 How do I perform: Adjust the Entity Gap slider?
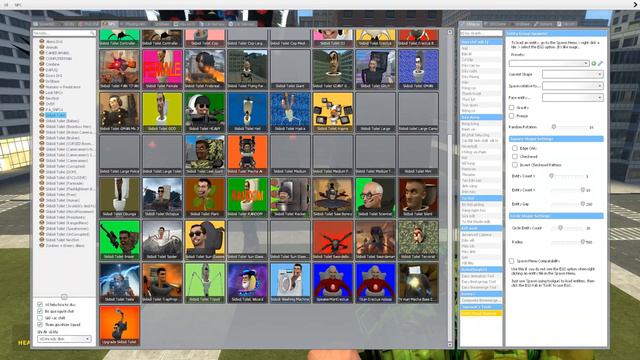coord(568,204)
